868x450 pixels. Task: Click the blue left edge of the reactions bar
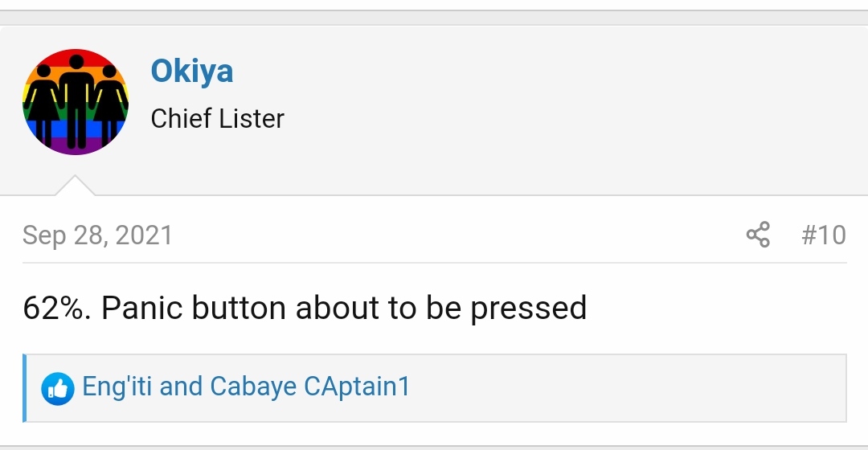(24, 388)
